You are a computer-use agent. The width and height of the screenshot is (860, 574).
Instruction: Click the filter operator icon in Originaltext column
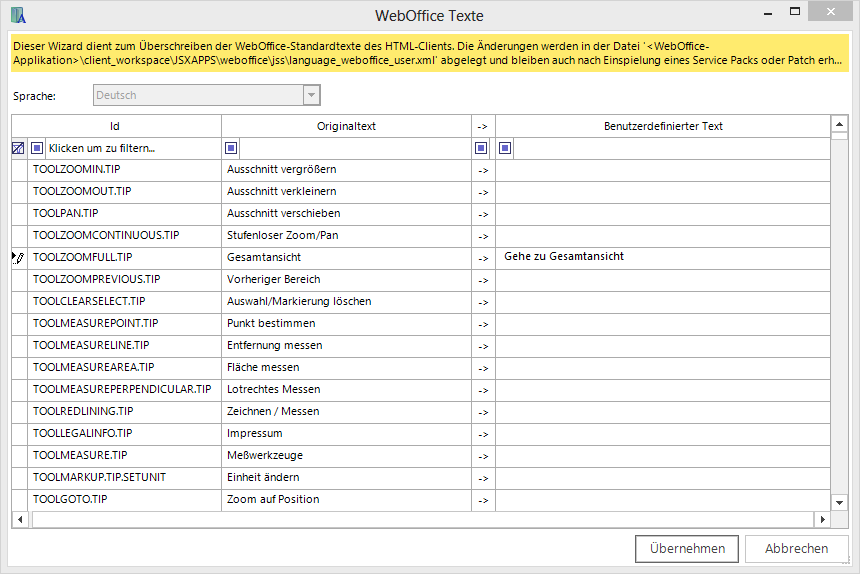point(231,148)
